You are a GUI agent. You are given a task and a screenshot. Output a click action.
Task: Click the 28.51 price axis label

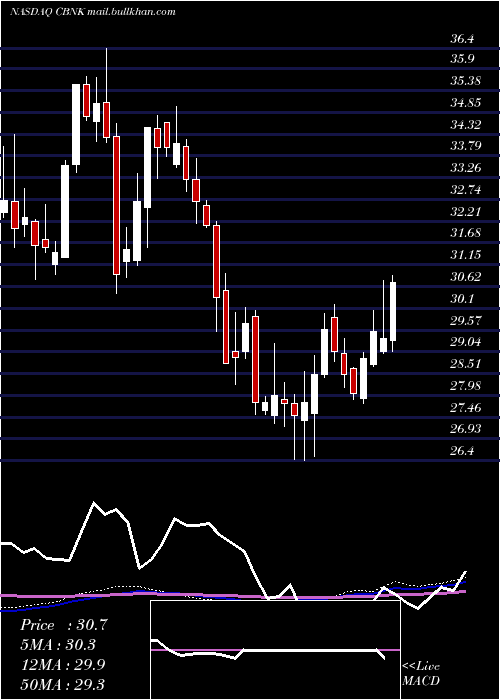[x=465, y=363]
